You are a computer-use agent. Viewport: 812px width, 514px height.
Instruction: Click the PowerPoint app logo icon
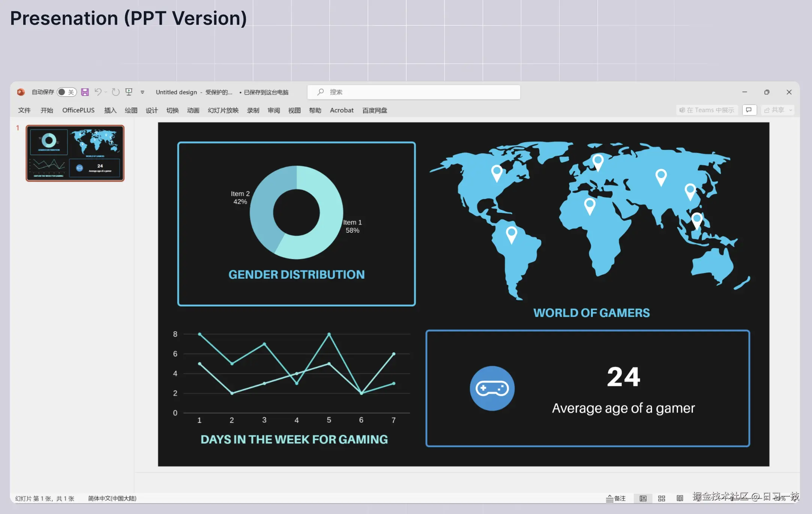[21, 92]
